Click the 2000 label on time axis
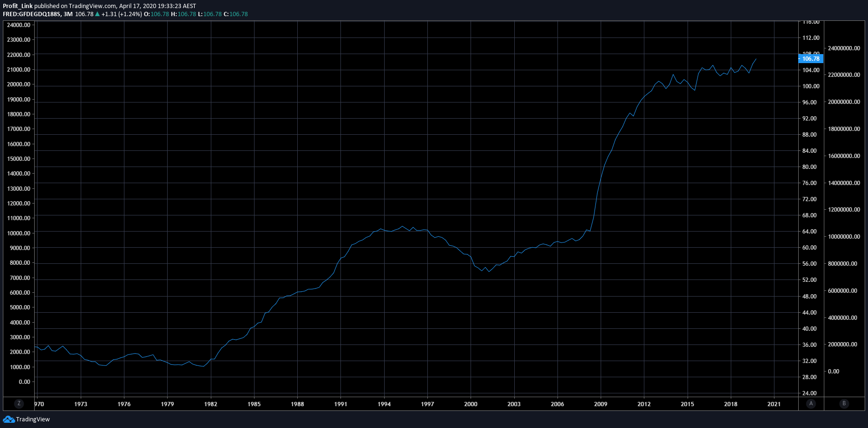 pyautogui.click(x=471, y=404)
